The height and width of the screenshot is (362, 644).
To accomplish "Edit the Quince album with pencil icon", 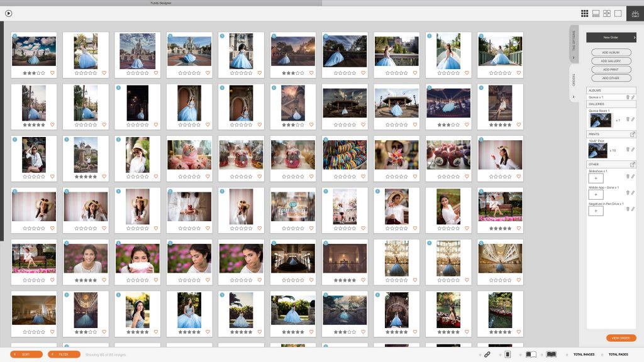I will point(633,97).
